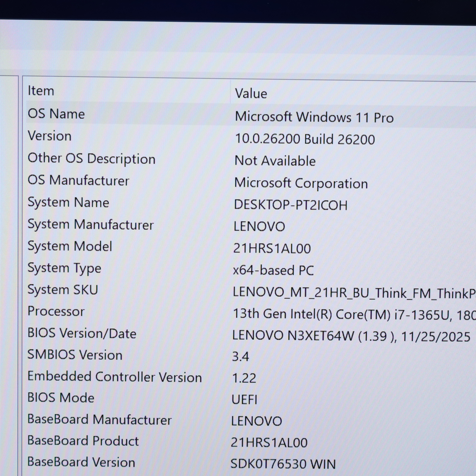This screenshot has width=476, height=476.
Task: Select the value Microsoft Windows 11 Pro
Action: click(314, 117)
